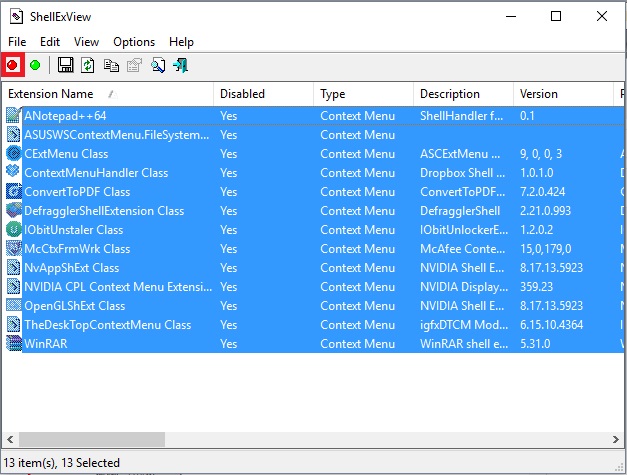627x475 pixels.
Task: Click the CExtMenu Class row icon
Action: [14, 154]
